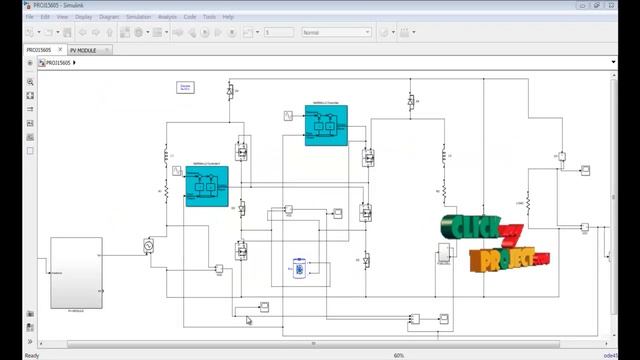The image size is (640, 360).
Task: Expand the Model Advisor dropdown arrow
Action: point(393,32)
